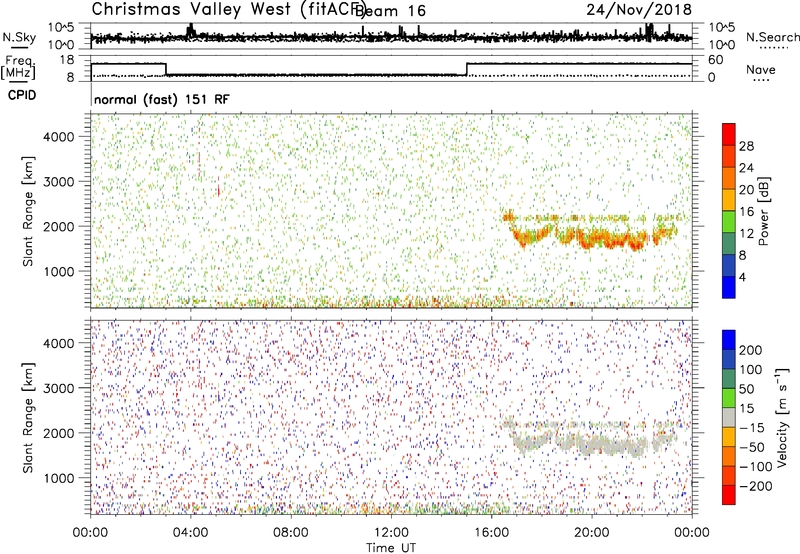Click the CPID label
This screenshot has width=800, height=554.
click(x=22, y=95)
